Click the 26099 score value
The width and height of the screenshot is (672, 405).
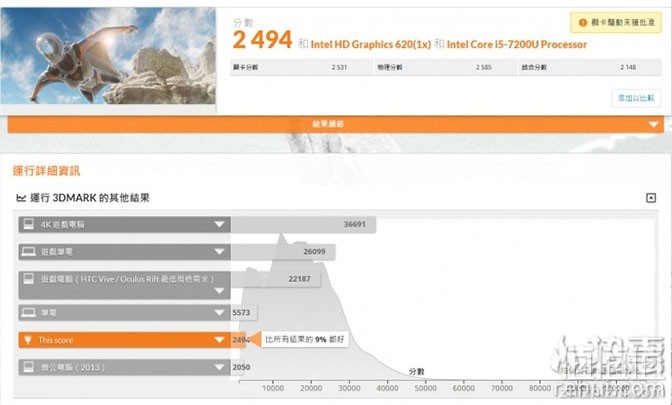point(314,252)
